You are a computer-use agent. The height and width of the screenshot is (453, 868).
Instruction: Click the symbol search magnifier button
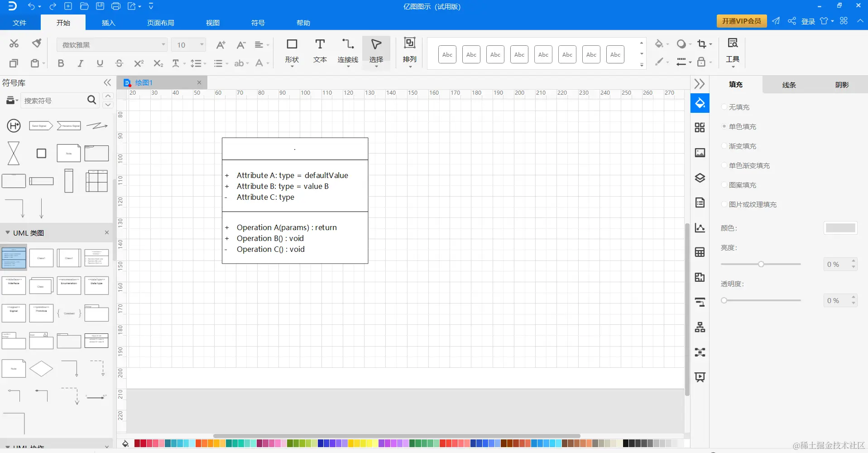tap(91, 100)
